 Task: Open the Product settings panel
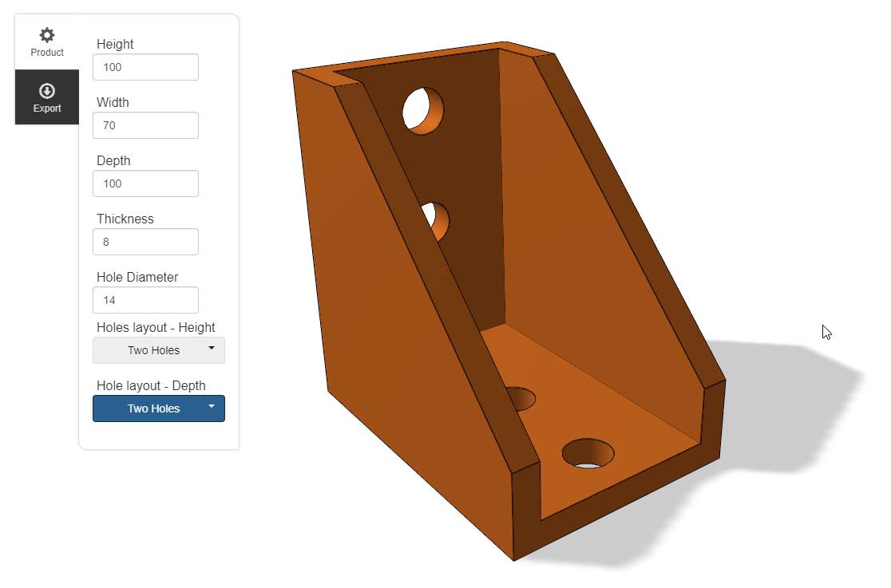point(46,40)
